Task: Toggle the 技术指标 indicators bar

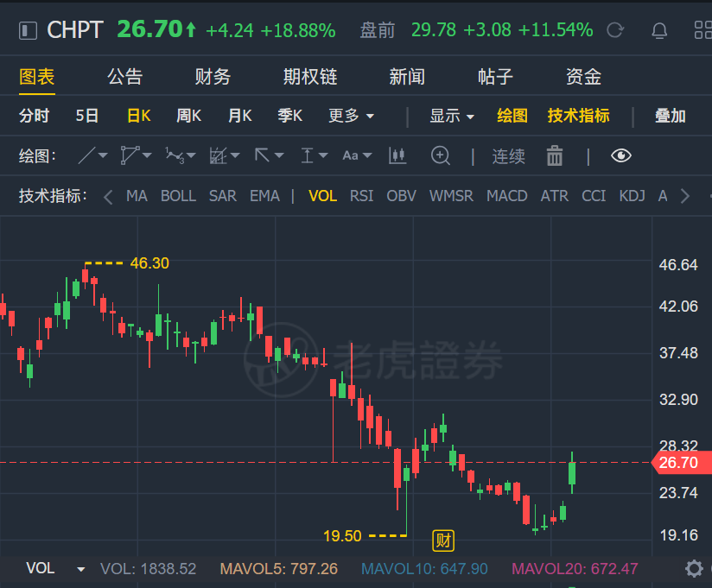Action: coord(579,116)
